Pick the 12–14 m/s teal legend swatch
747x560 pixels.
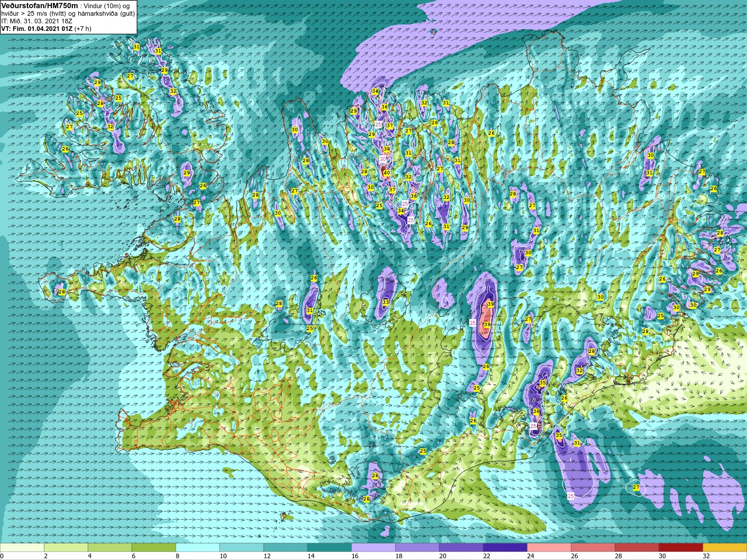[285, 548]
